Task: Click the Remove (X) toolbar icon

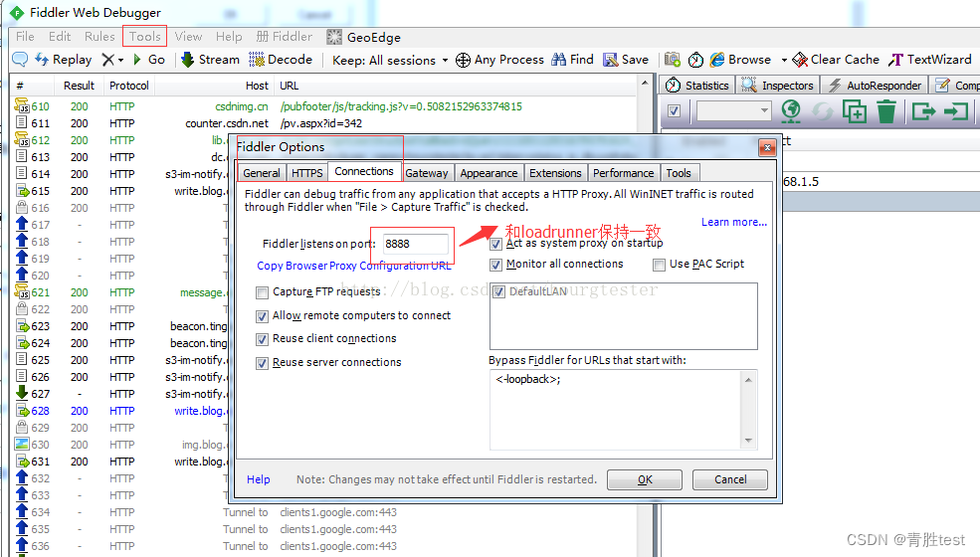Action: pos(108,60)
